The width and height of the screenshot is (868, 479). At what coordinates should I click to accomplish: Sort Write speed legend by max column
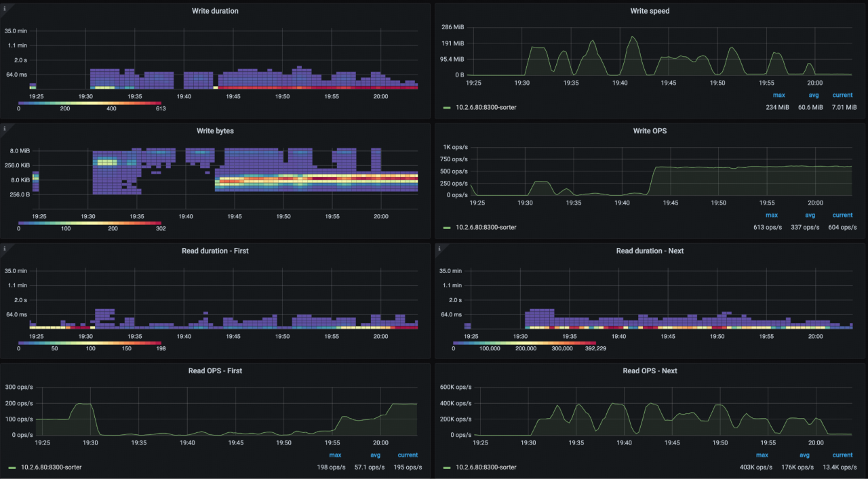(778, 96)
